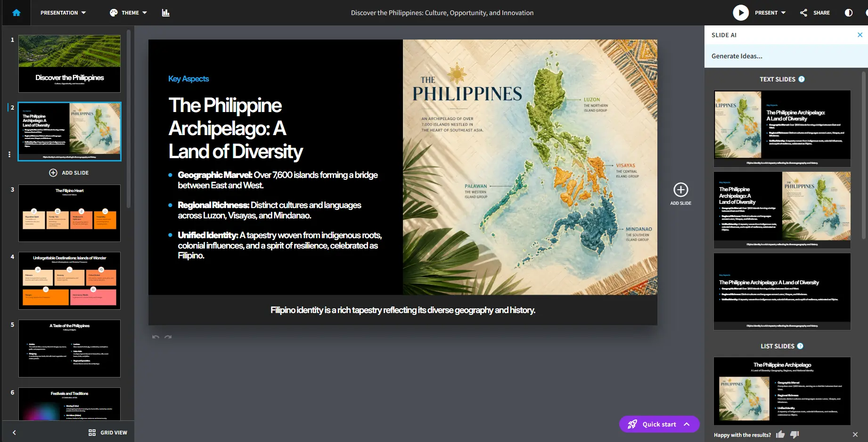Select the Philippines map image on slide

coord(530,167)
